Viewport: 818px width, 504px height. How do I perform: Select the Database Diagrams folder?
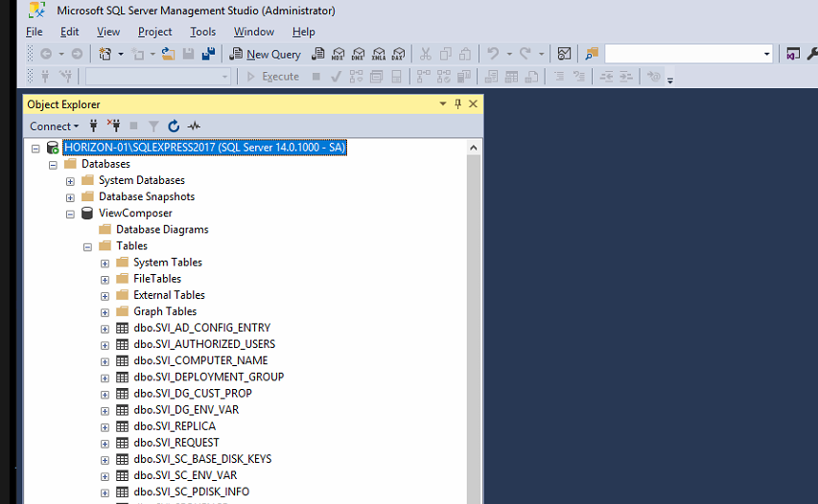pos(162,229)
